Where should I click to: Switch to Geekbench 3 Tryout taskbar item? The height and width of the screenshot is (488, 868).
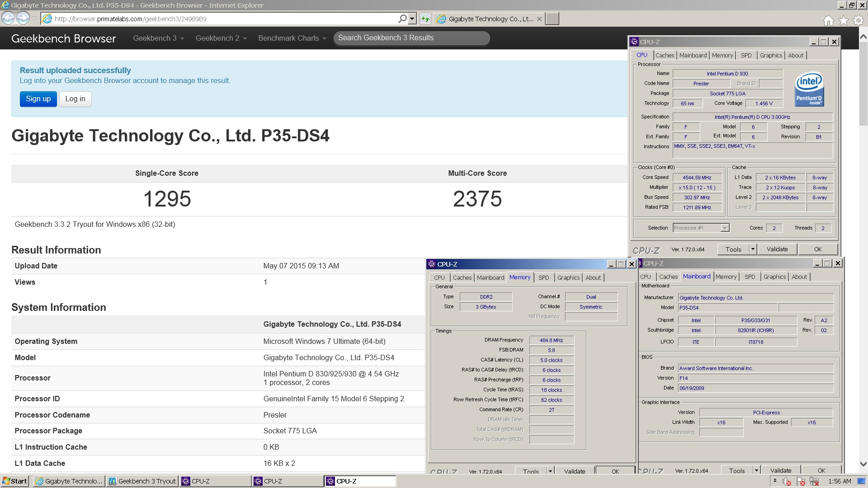[142, 481]
